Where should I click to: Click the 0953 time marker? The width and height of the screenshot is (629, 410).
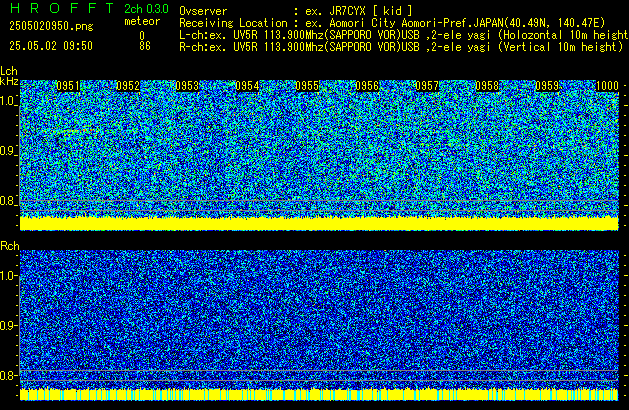tap(187, 85)
